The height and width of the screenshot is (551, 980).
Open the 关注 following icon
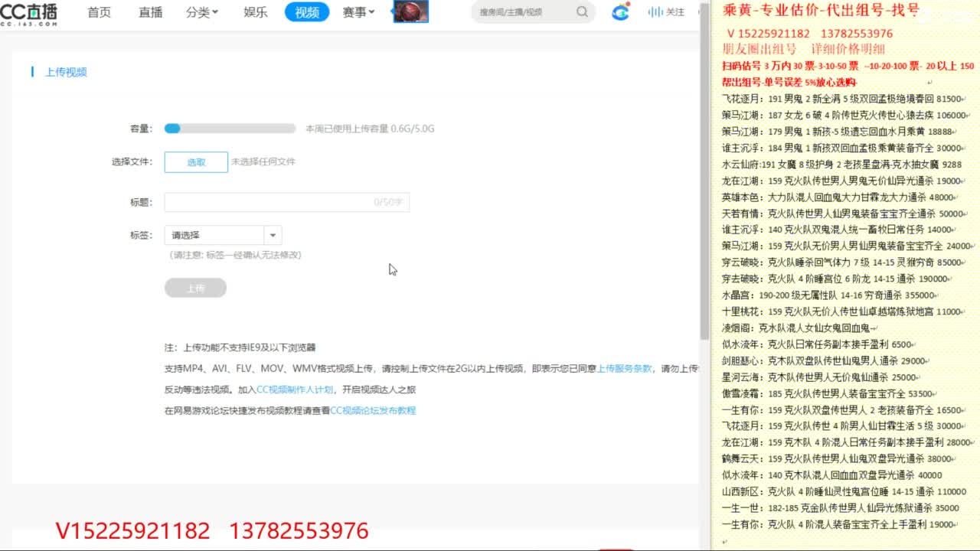tap(666, 12)
